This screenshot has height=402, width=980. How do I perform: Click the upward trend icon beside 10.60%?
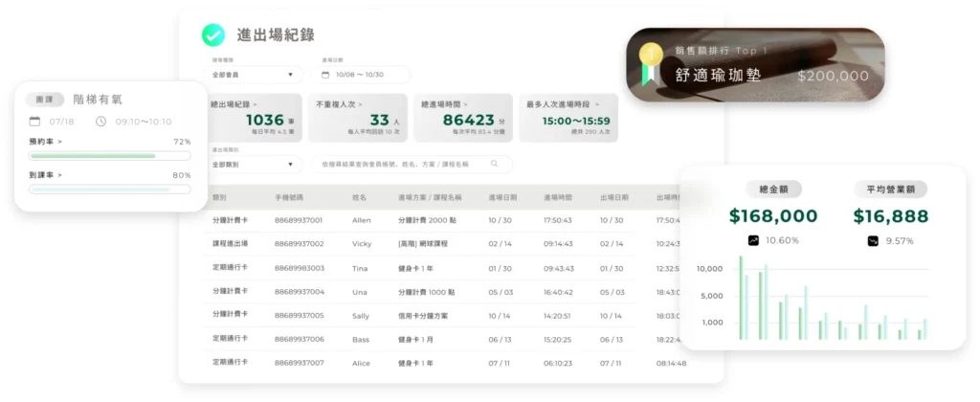pyautogui.click(x=753, y=240)
